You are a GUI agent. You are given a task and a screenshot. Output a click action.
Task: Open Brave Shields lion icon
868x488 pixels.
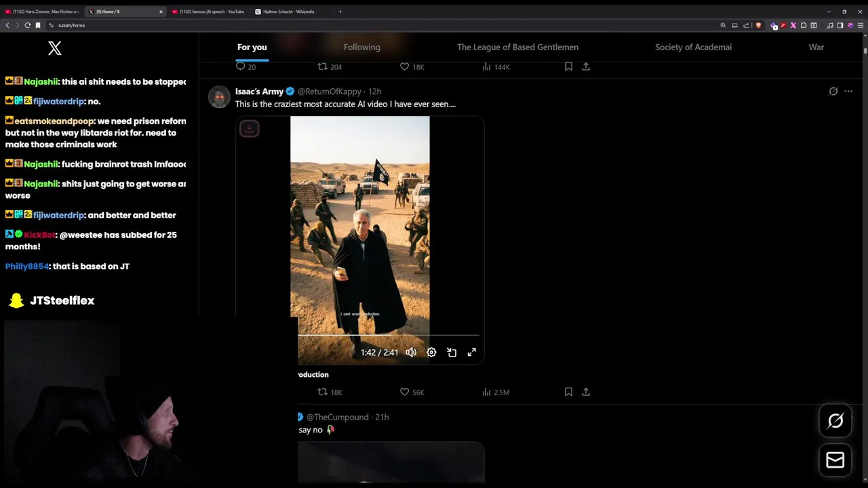758,25
